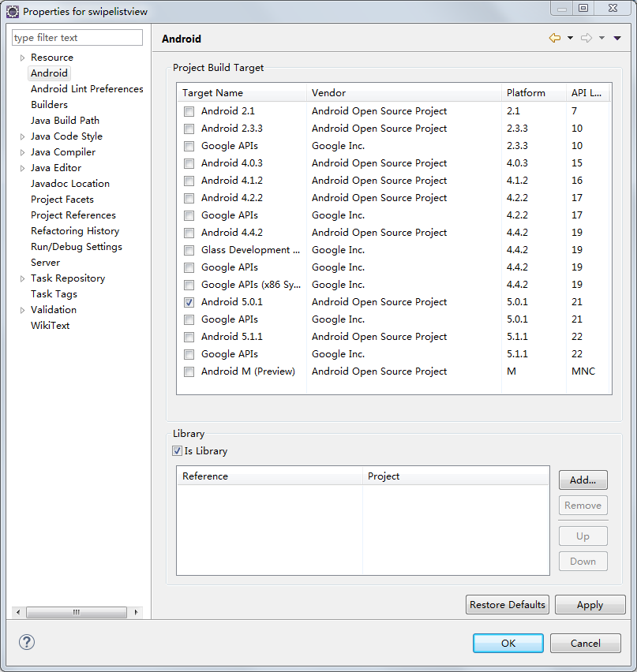Uncheck the Android 5.0.1 build target
Image resolution: width=637 pixels, height=672 pixels.
189,302
